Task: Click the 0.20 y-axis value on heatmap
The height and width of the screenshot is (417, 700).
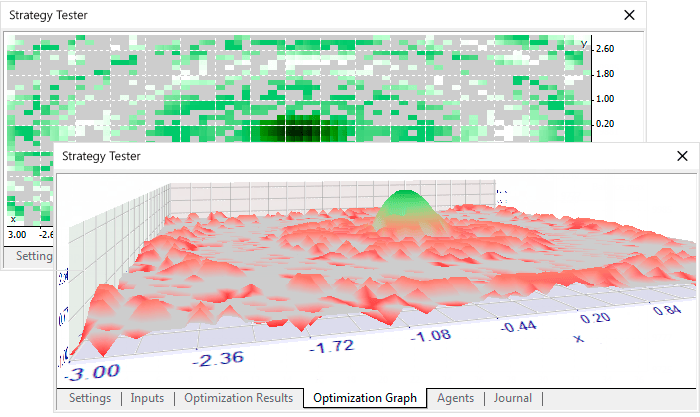Action: pos(605,124)
